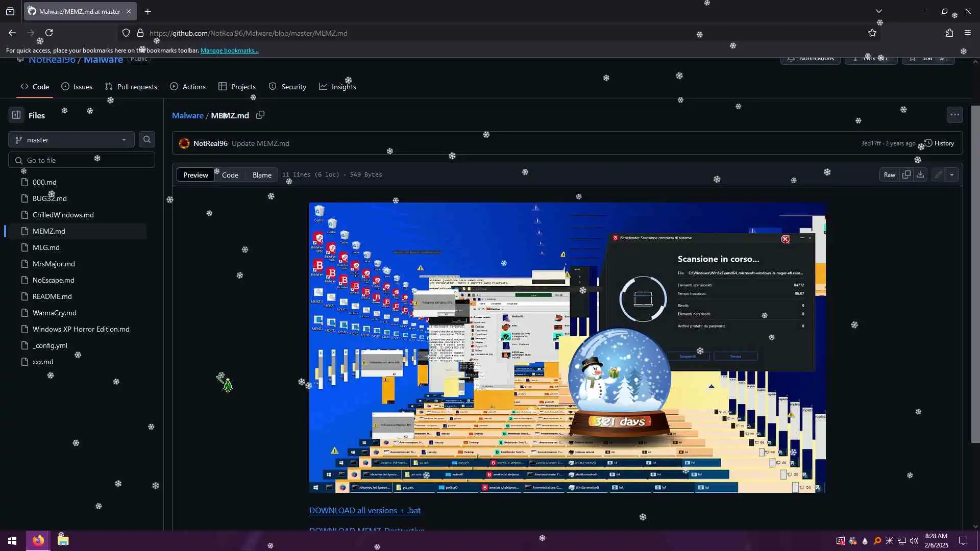Open the Firefox extensions puzzle icon
980x551 pixels.
(949, 33)
